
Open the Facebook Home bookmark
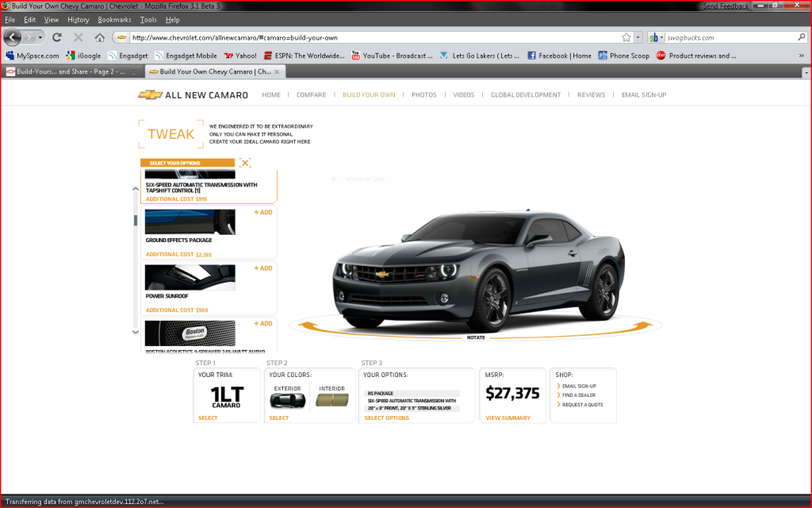(x=559, y=56)
